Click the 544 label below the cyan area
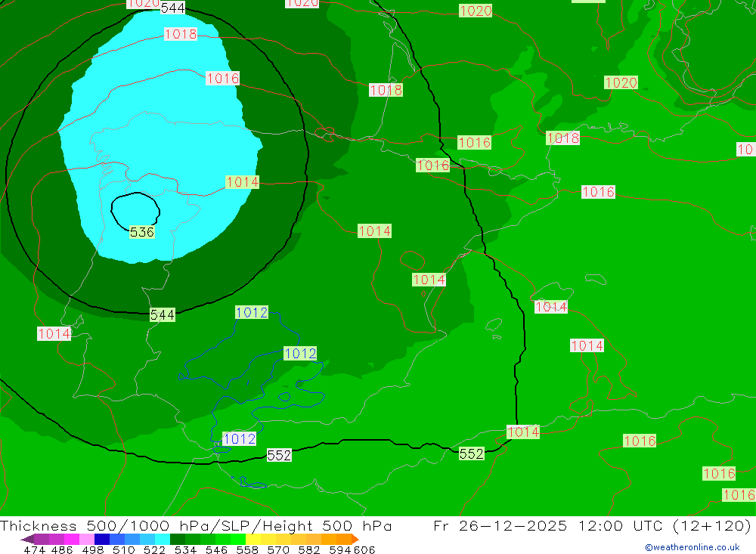 click(x=163, y=315)
